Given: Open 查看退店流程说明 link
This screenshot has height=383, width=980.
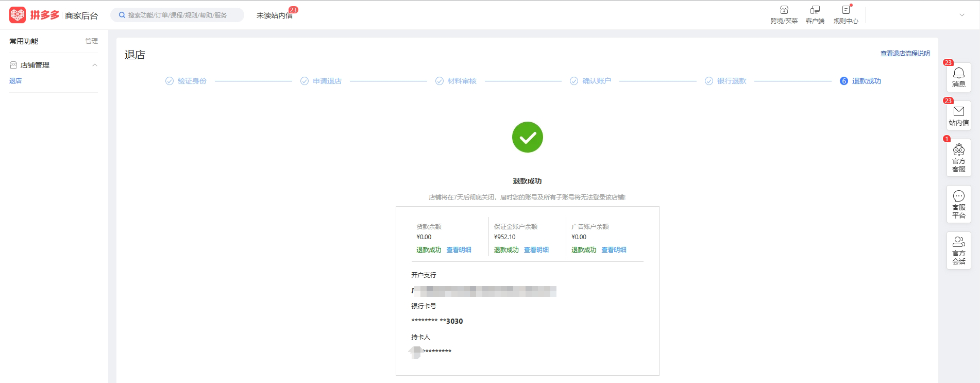Looking at the screenshot, I should point(905,54).
